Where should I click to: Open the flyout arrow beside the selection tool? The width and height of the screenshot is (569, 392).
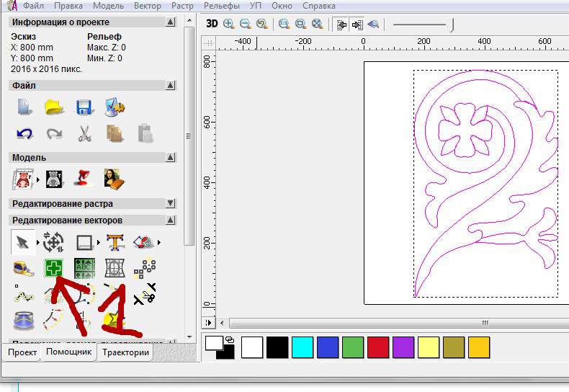pyautogui.click(x=37, y=242)
